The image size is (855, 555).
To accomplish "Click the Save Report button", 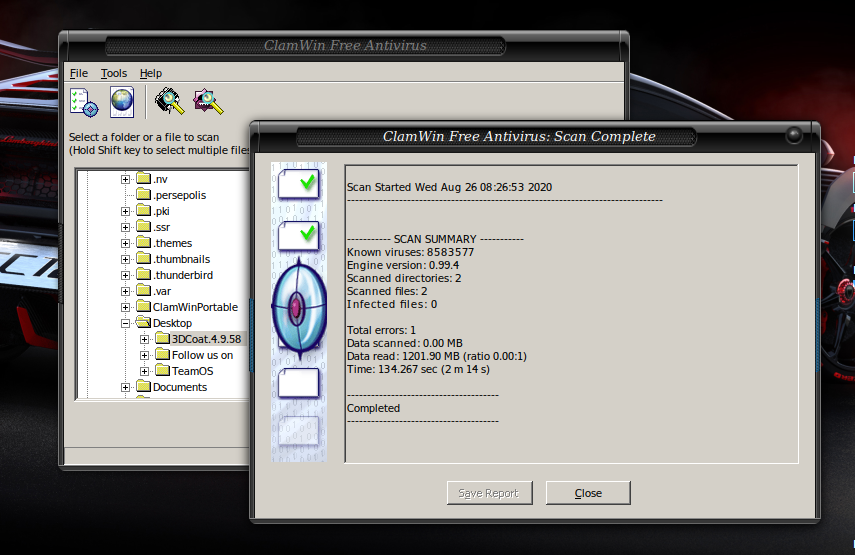I will (489, 493).
